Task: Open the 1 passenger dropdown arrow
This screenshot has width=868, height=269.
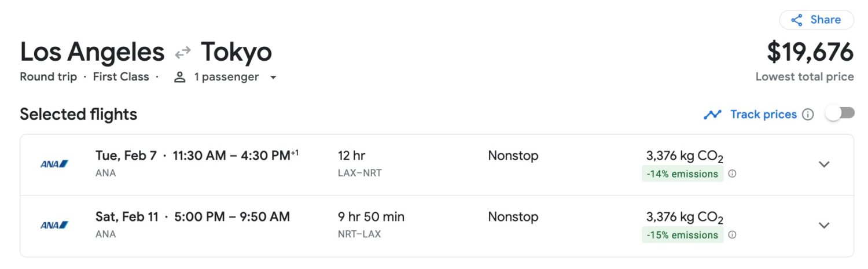Action: [x=273, y=78]
